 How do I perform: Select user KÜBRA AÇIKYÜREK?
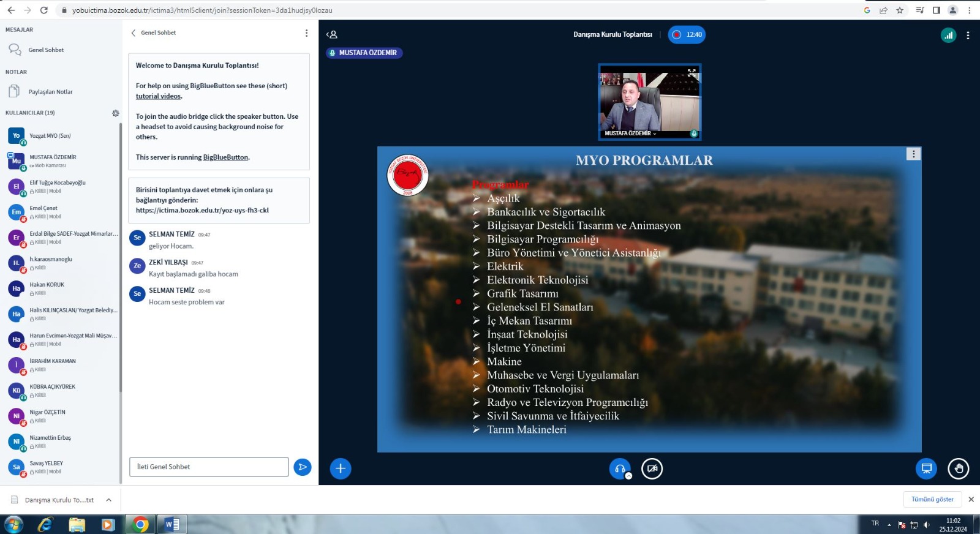(x=61, y=391)
